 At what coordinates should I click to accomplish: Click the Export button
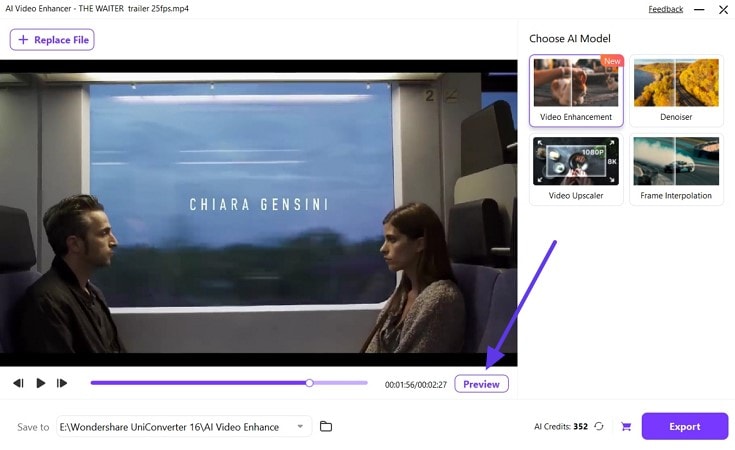tap(684, 426)
